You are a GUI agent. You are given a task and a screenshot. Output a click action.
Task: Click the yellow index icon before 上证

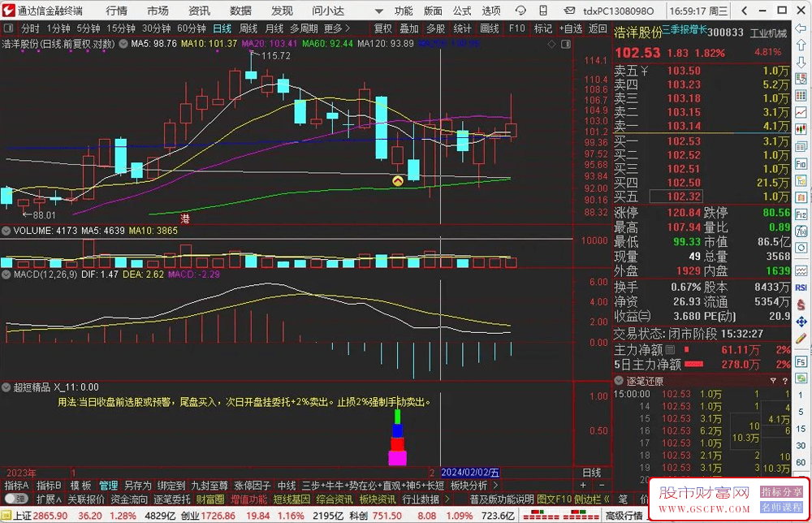click(6, 516)
